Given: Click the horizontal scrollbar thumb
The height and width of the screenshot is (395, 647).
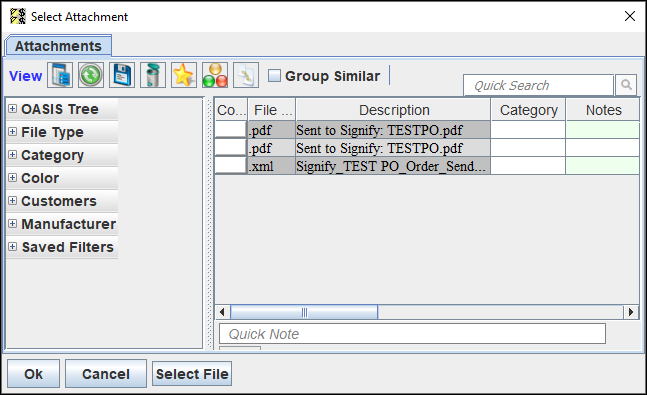Looking at the screenshot, I should point(304,312).
